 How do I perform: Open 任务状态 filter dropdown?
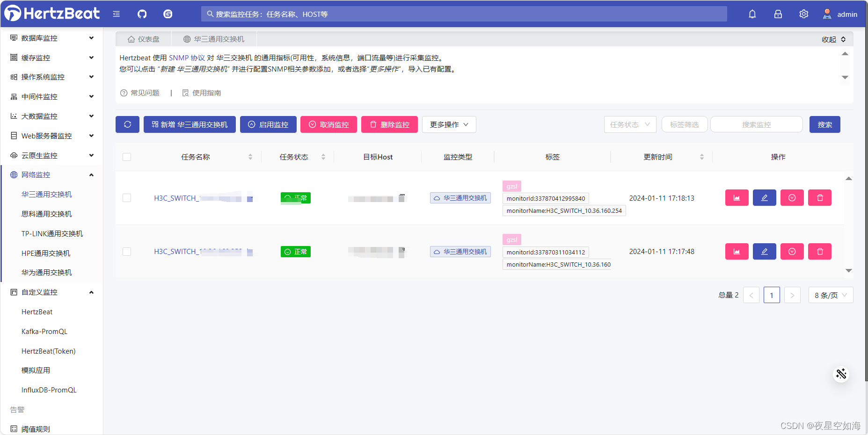coord(630,124)
